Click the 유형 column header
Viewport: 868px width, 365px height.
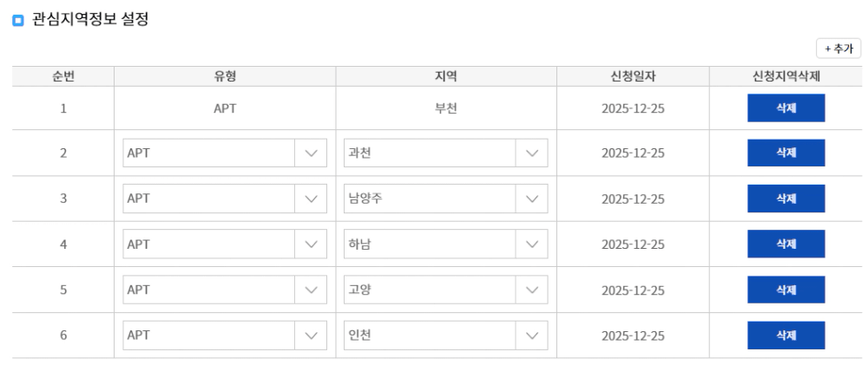click(x=225, y=76)
